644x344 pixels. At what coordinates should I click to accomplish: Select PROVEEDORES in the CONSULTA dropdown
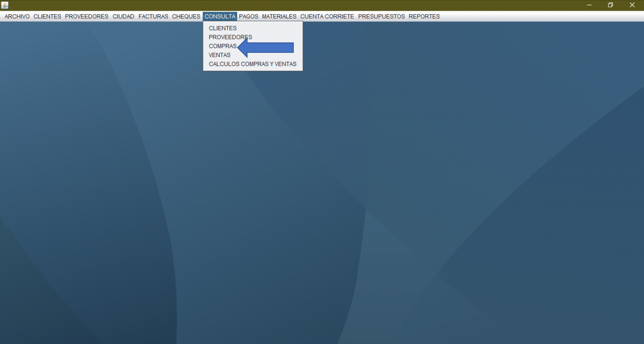click(230, 37)
